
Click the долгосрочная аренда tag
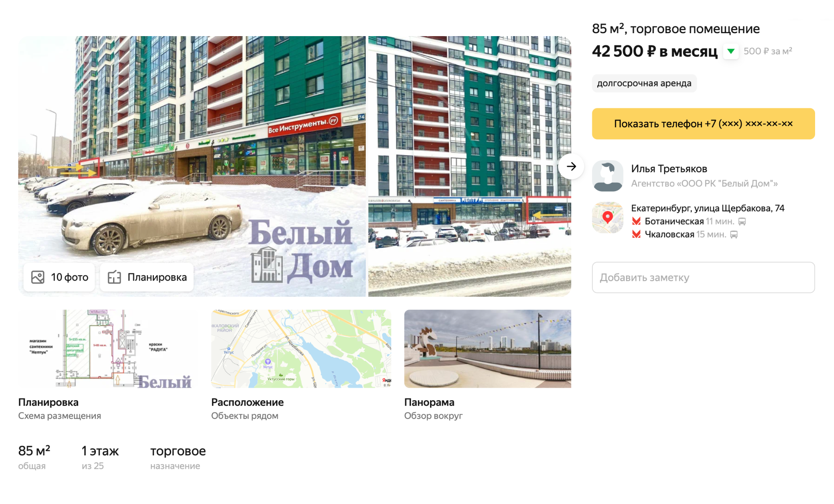click(x=644, y=83)
